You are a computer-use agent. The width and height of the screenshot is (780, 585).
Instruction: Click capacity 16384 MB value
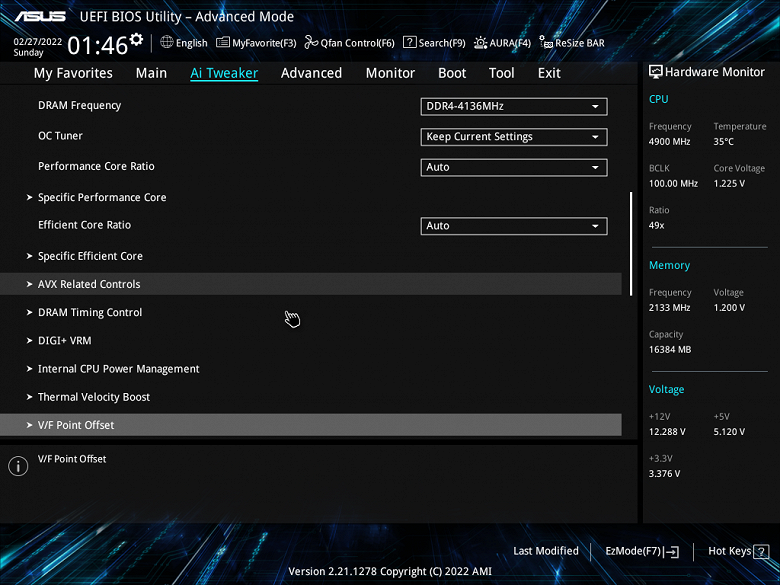point(670,350)
